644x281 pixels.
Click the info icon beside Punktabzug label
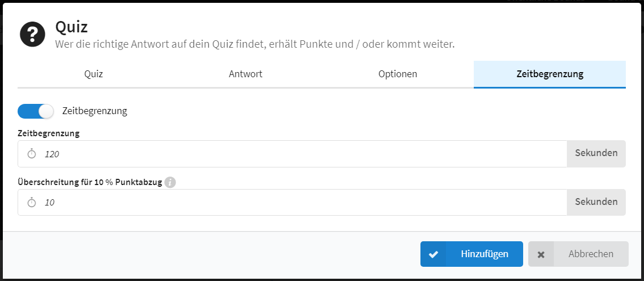170,182
